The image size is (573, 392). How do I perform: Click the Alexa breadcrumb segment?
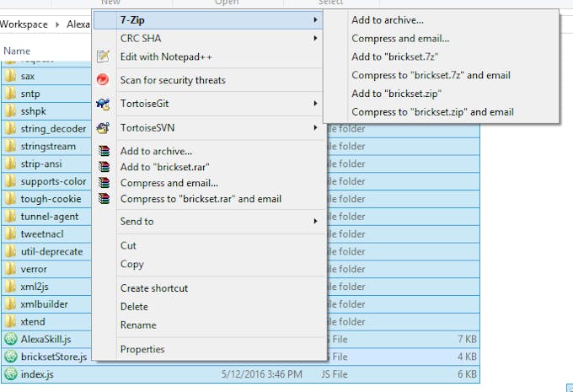78,24
